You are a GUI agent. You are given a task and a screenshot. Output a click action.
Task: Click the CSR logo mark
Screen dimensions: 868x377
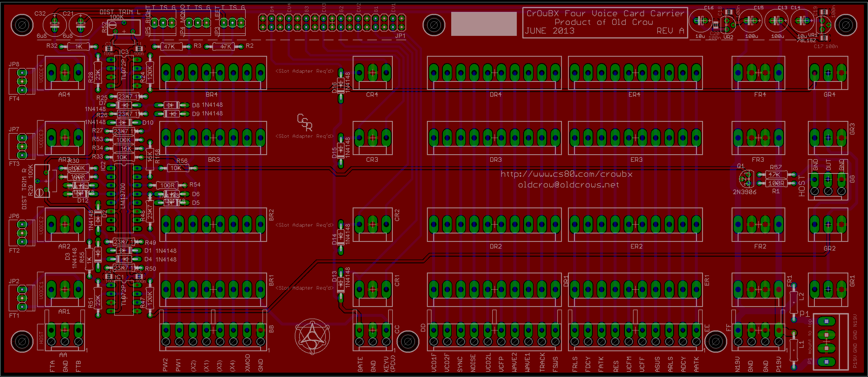(x=305, y=123)
